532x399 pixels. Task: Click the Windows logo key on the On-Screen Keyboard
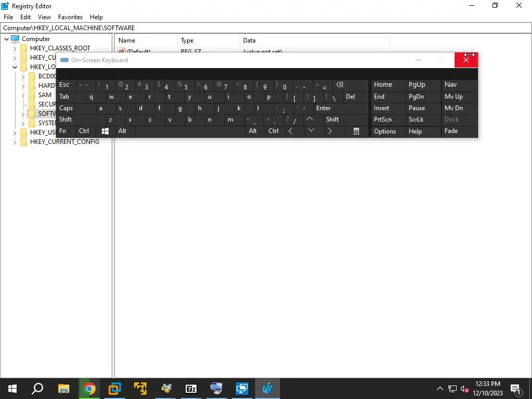[x=105, y=131]
